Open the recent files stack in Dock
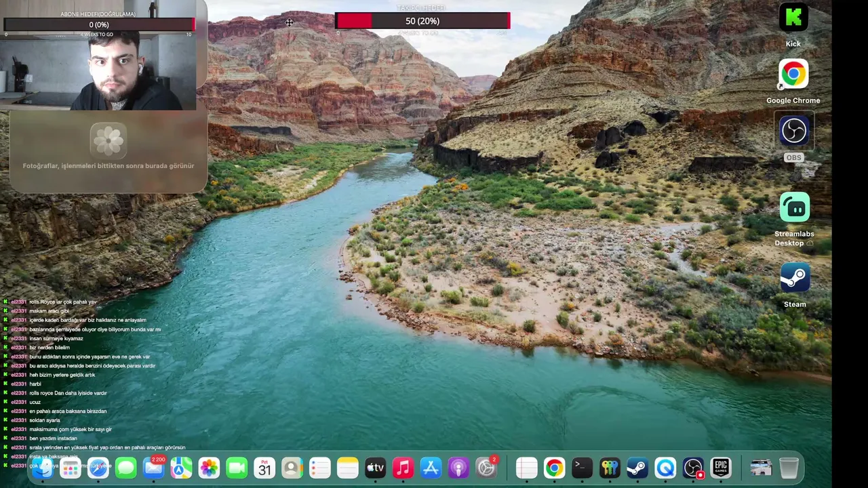868x488 pixels. tap(761, 468)
